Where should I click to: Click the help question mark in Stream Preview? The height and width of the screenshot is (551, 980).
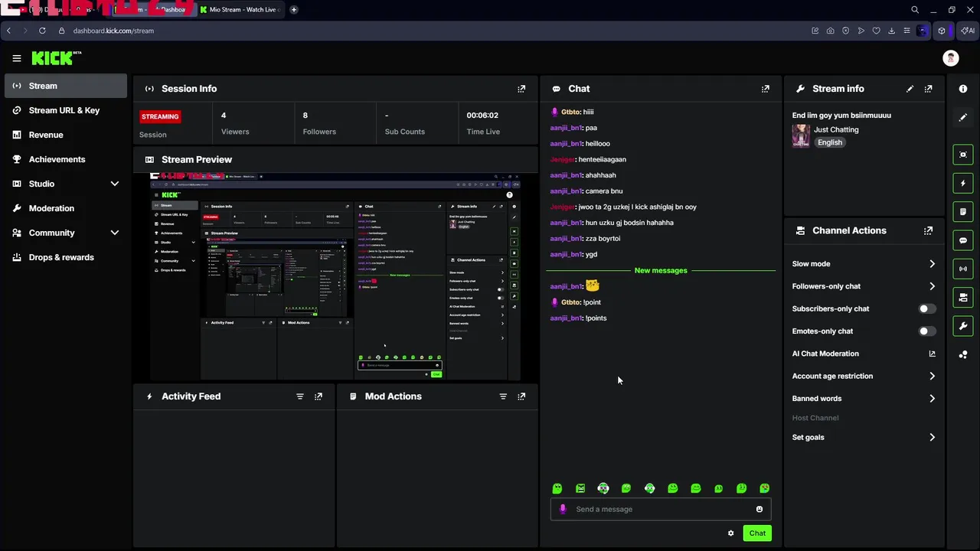[509, 195]
